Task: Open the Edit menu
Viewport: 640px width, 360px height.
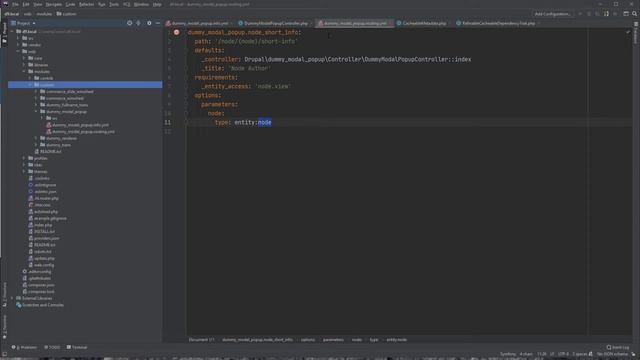Action: tap(26, 4)
